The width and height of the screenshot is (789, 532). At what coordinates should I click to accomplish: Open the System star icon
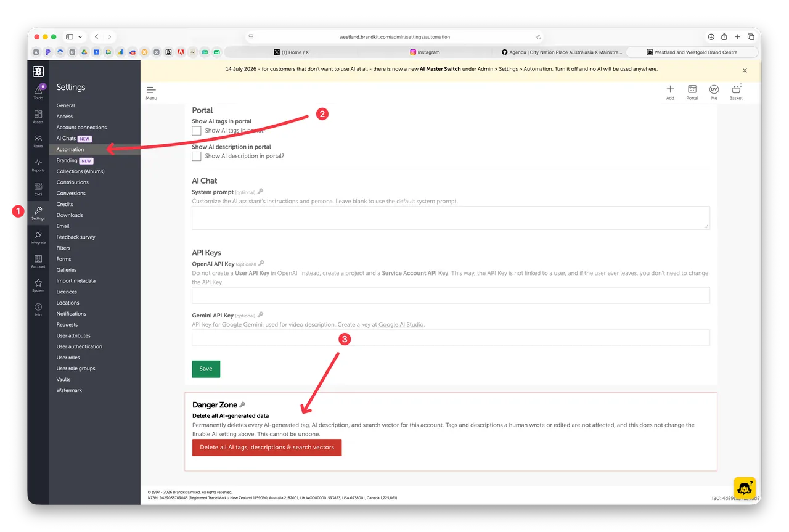(38, 285)
